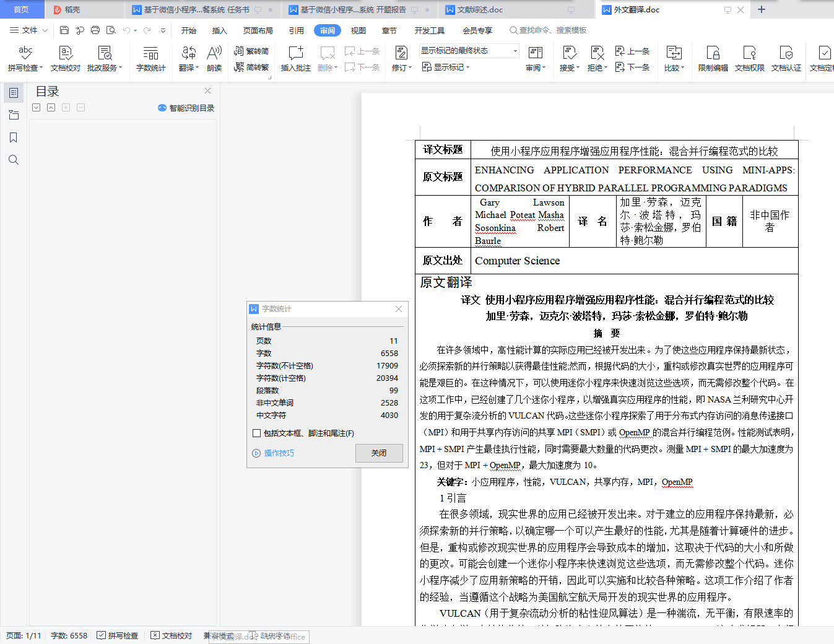Screen dimensions: 834x644
Task: Go to next revision 下一条 beside 拒绝
Action: pyautogui.click(x=632, y=67)
